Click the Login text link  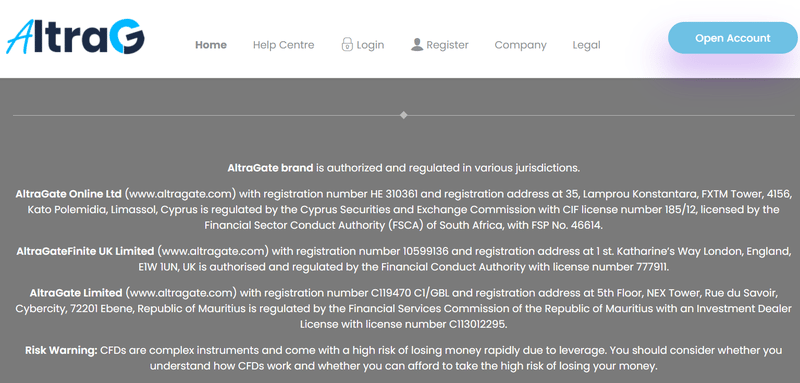pos(370,45)
